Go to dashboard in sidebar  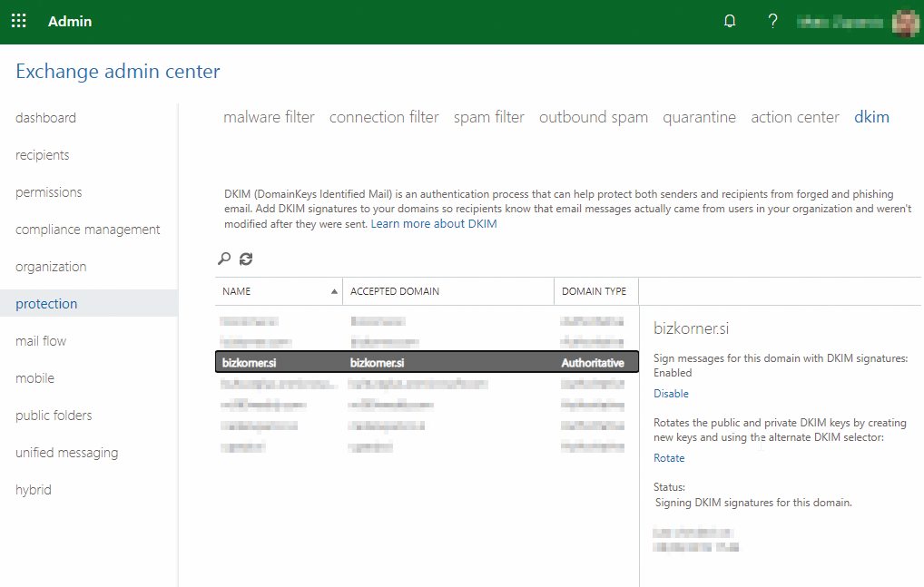point(46,118)
